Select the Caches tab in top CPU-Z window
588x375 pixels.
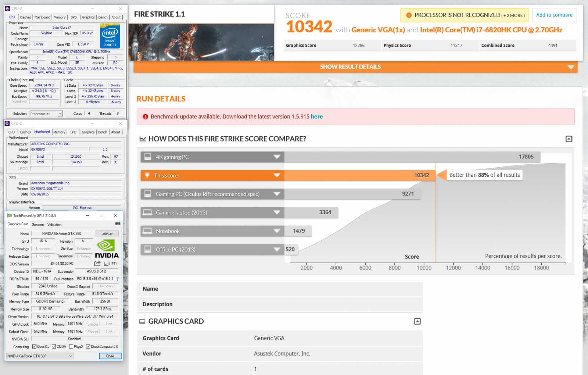click(26, 17)
